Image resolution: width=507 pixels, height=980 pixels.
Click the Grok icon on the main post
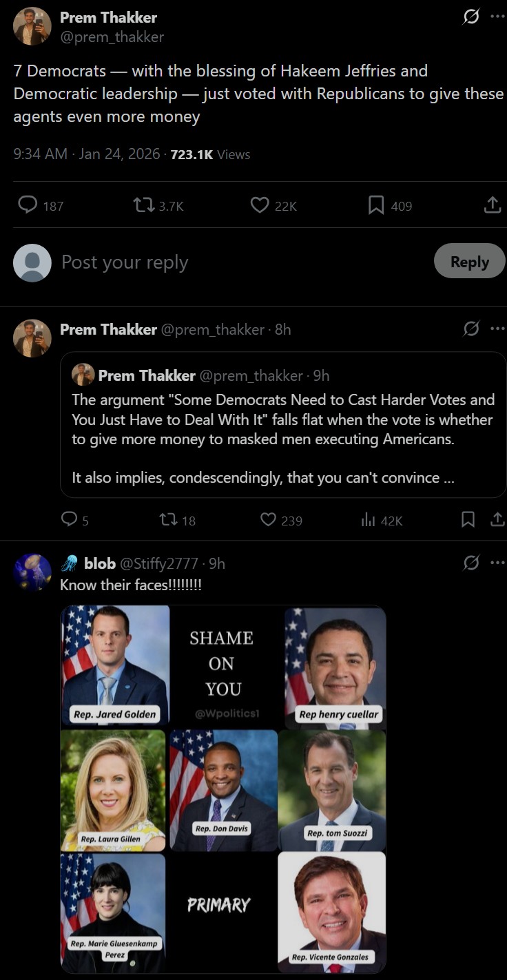471,17
